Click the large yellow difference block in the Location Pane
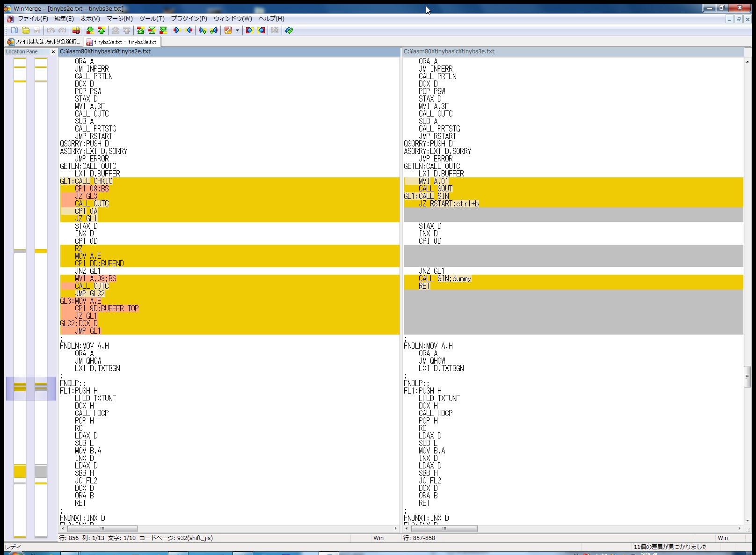The width and height of the screenshot is (756, 555). click(x=20, y=471)
